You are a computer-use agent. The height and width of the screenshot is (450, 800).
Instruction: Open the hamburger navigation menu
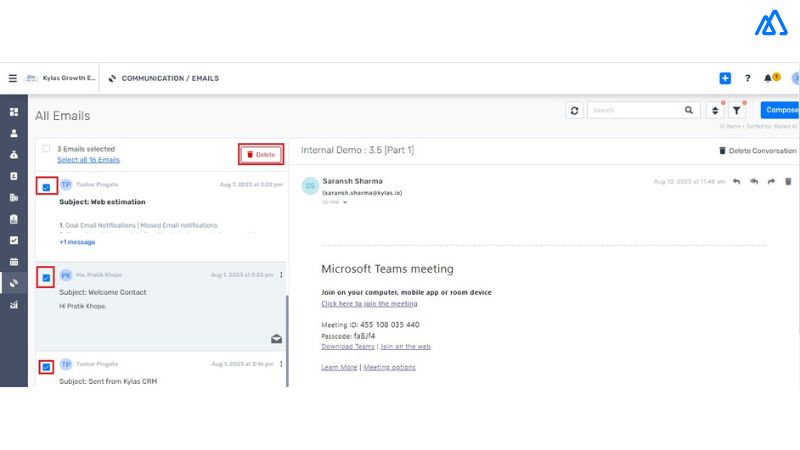[13, 78]
